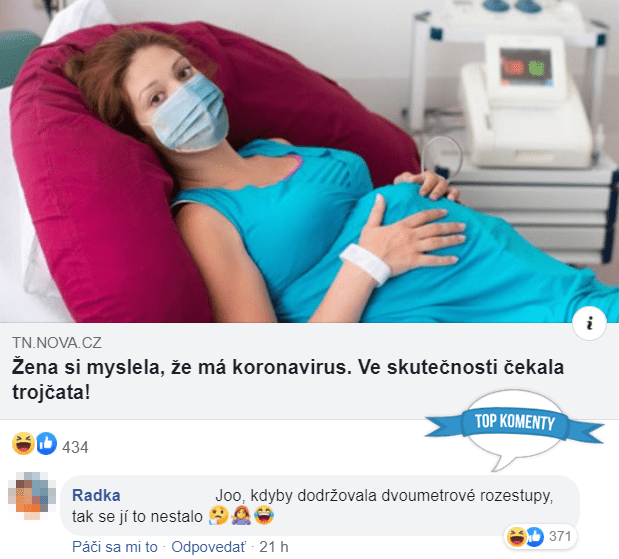Click the pregnant woman article image
This screenshot has height=559, width=619.
point(310,161)
